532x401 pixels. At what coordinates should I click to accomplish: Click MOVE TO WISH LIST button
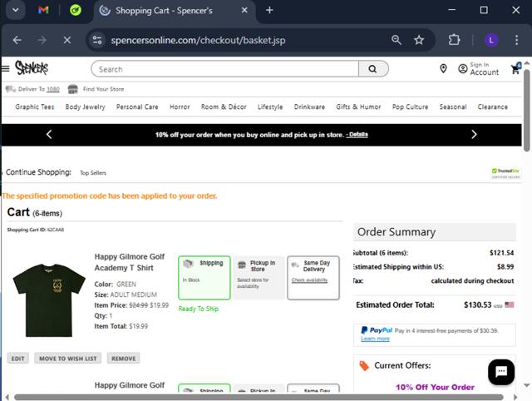68,359
